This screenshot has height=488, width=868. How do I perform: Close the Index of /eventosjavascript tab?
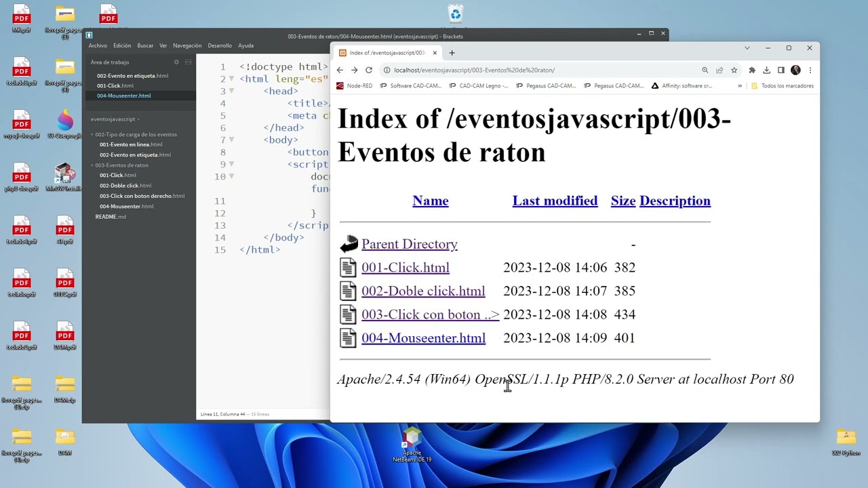(x=433, y=53)
